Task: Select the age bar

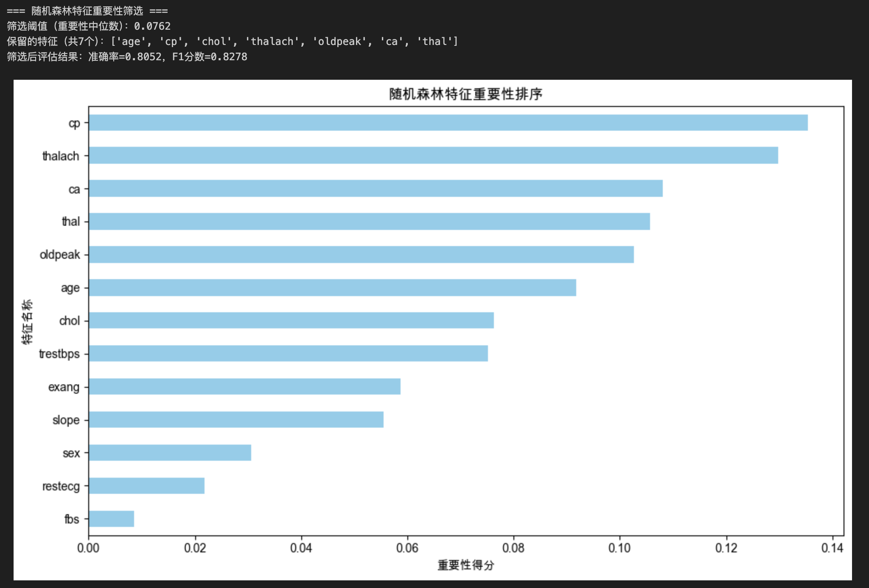Action: coord(332,288)
